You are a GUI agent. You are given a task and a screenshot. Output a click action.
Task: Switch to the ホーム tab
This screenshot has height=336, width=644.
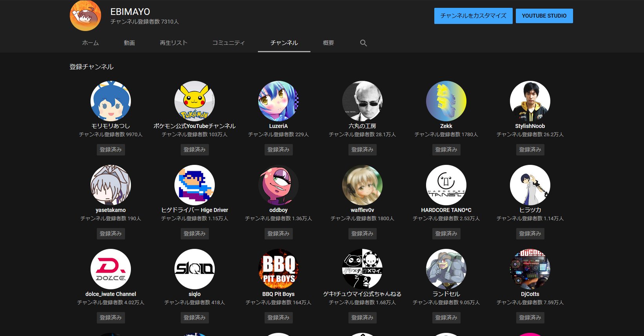coord(90,43)
